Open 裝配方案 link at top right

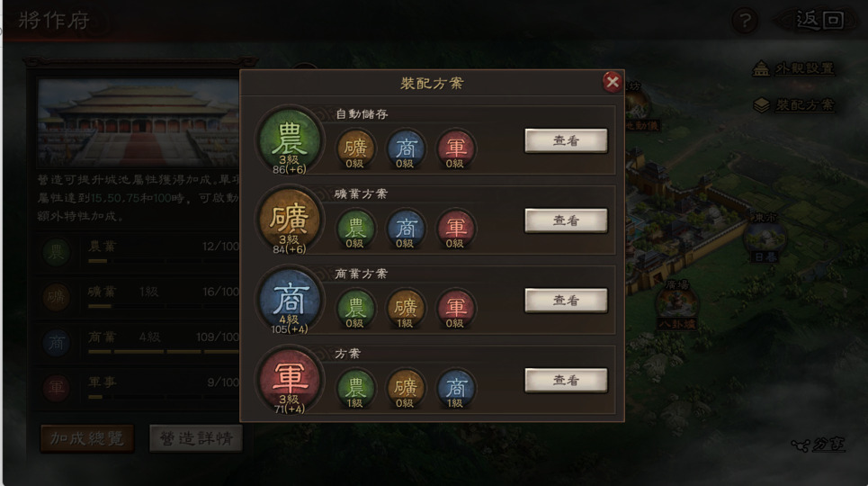793,104
